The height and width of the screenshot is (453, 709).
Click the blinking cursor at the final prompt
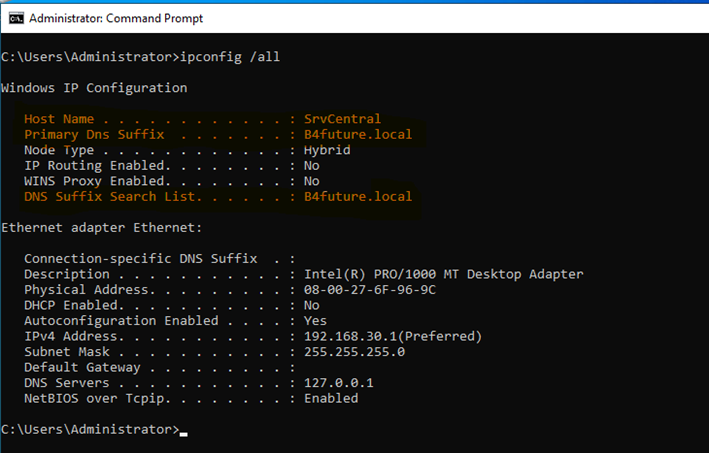pos(183,432)
